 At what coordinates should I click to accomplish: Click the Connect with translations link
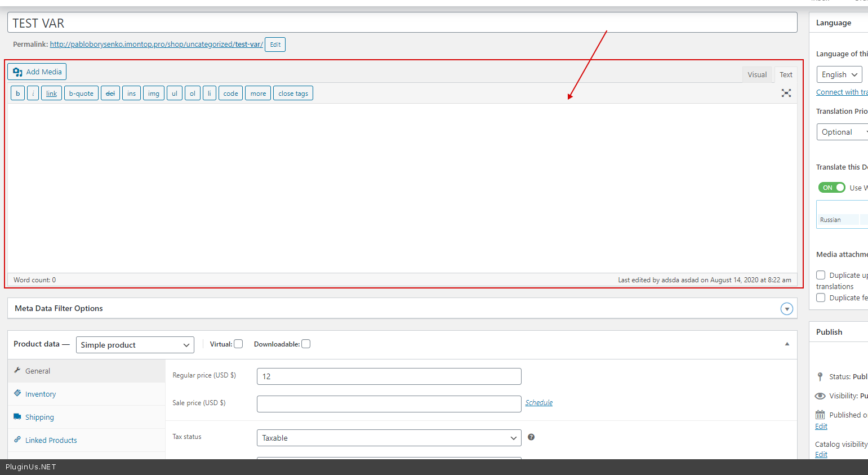(842, 92)
